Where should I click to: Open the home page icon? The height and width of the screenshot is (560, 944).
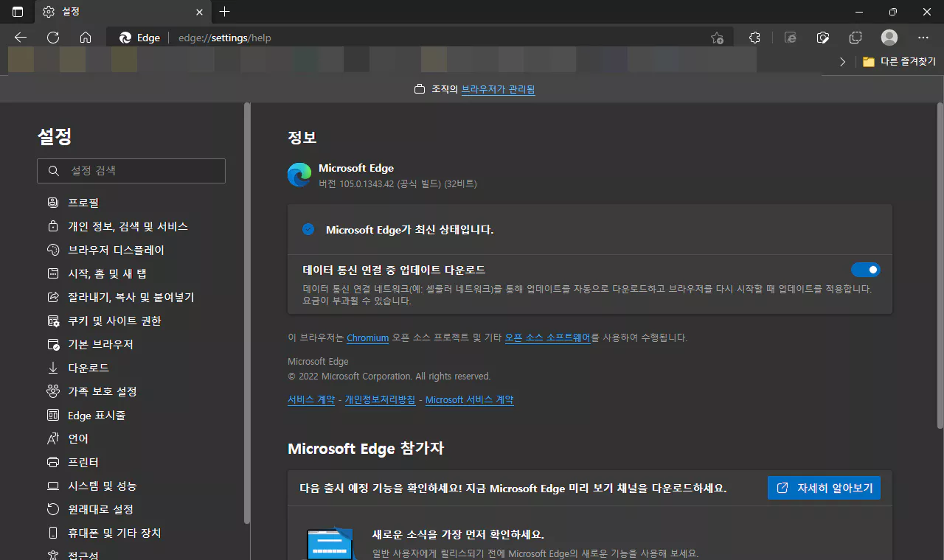(x=86, y=38)
